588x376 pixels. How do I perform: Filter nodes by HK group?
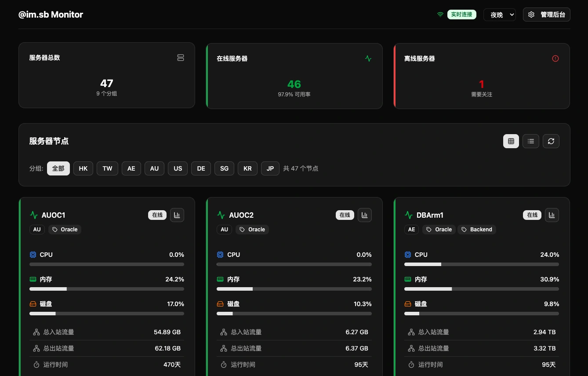point(83,168)
